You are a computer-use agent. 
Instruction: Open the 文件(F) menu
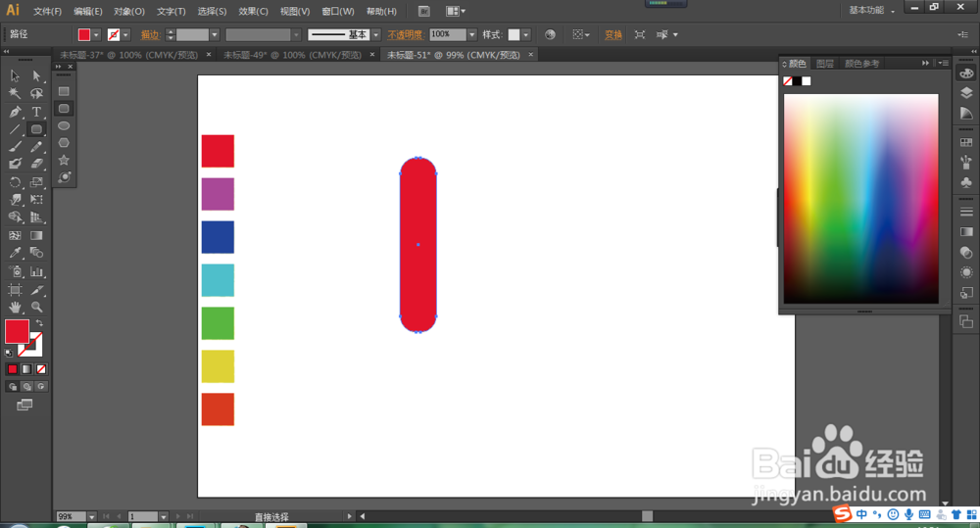click(47, 11)
